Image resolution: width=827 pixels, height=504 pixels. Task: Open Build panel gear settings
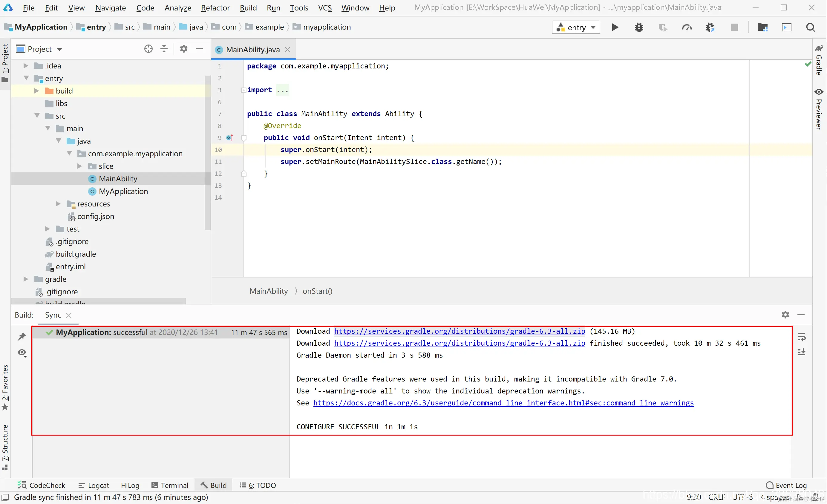(x=785, y=315)
